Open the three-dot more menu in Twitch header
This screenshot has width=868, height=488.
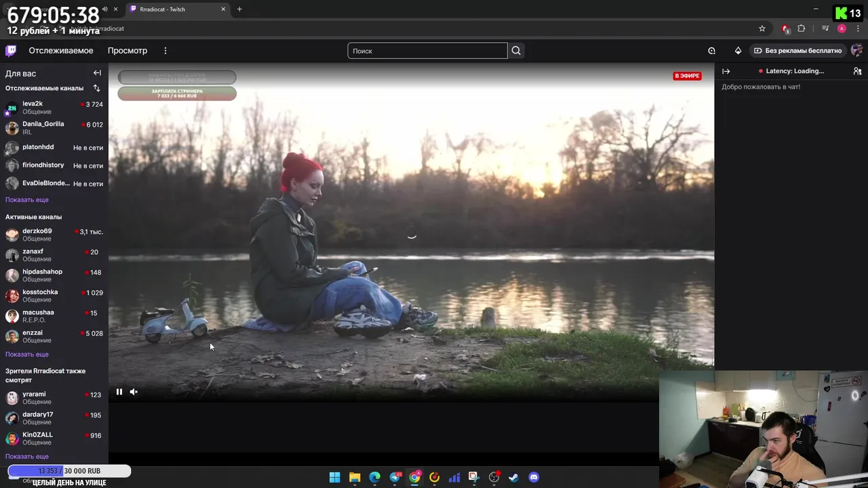coord(165,51)
